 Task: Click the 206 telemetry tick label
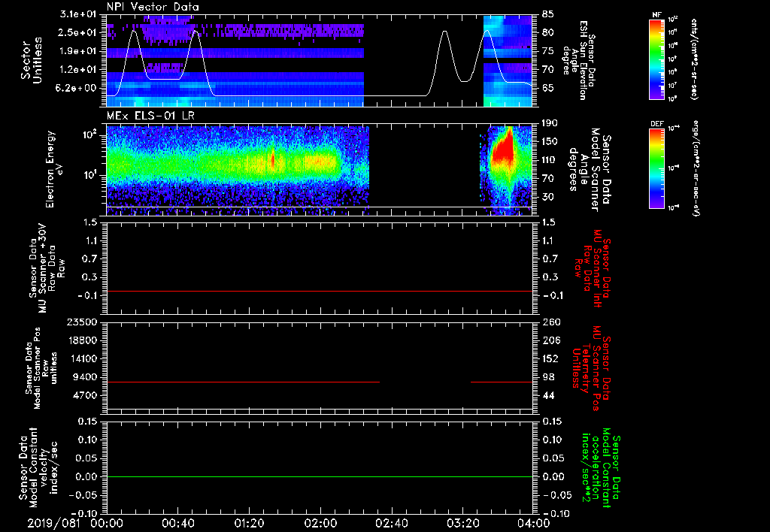[550, 340]
